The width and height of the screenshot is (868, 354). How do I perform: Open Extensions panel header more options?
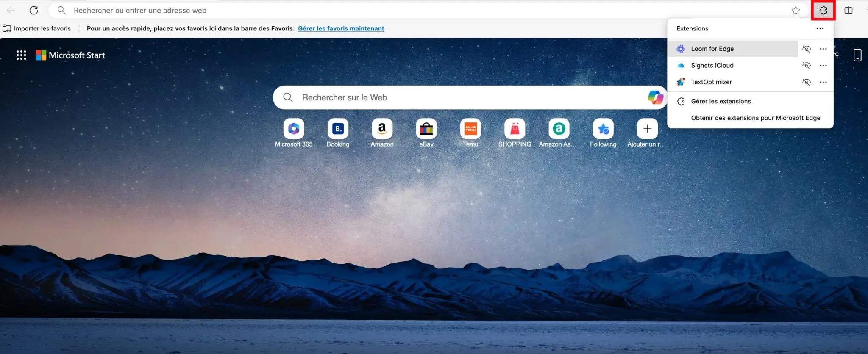[820, 28]
